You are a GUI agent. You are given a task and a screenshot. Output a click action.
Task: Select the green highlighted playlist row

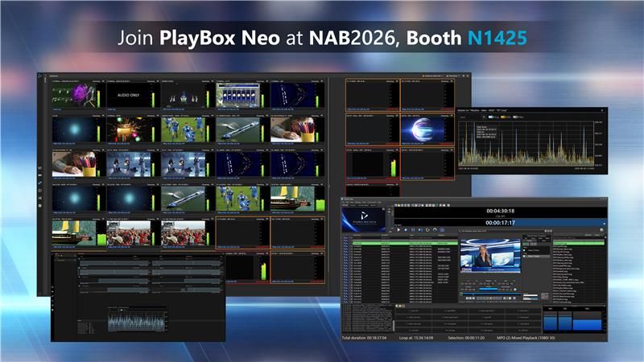coord(405,244)
